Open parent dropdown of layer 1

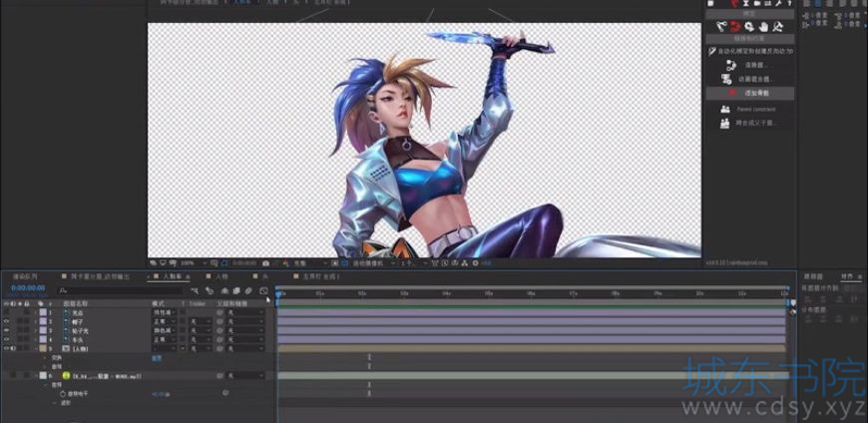click(x=245, y=313)
